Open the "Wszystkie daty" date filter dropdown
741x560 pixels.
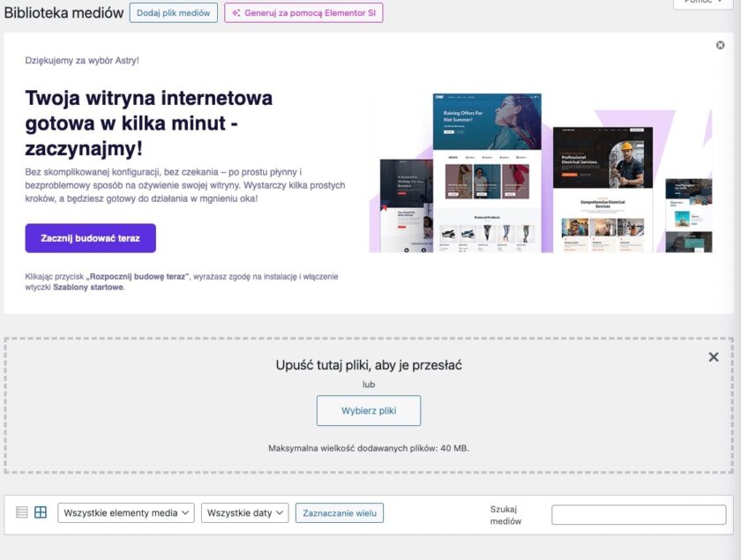pos(245,512)
